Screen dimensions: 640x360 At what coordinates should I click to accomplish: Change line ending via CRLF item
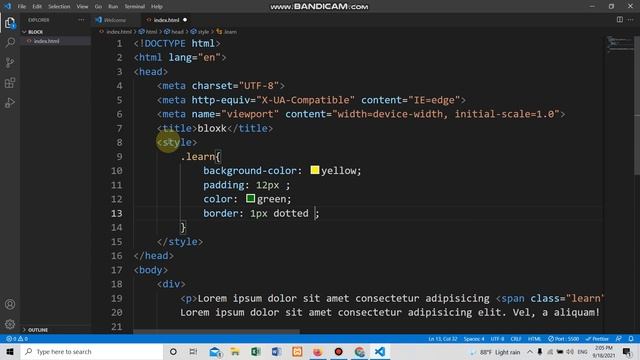(x=516, y=339)
